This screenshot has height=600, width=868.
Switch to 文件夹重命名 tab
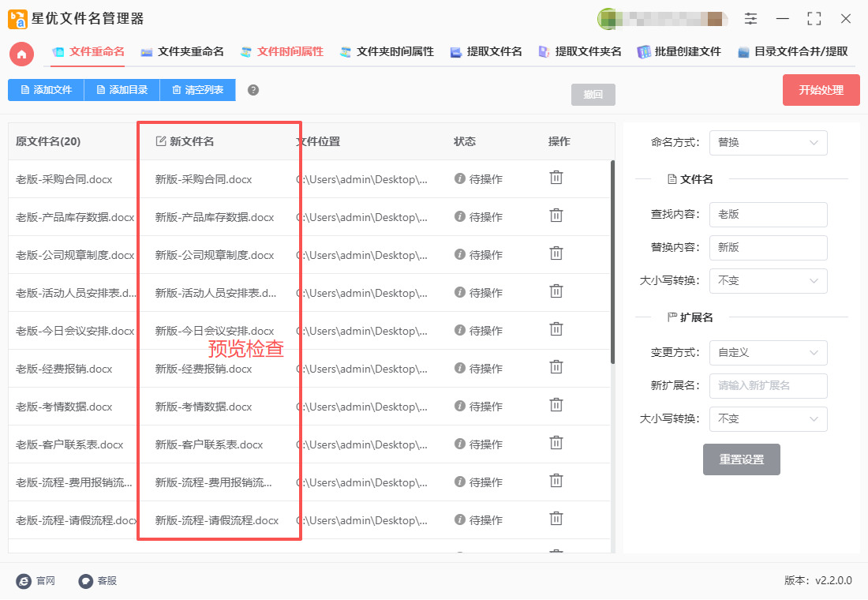pyautogui.click(x=182, y=52)
